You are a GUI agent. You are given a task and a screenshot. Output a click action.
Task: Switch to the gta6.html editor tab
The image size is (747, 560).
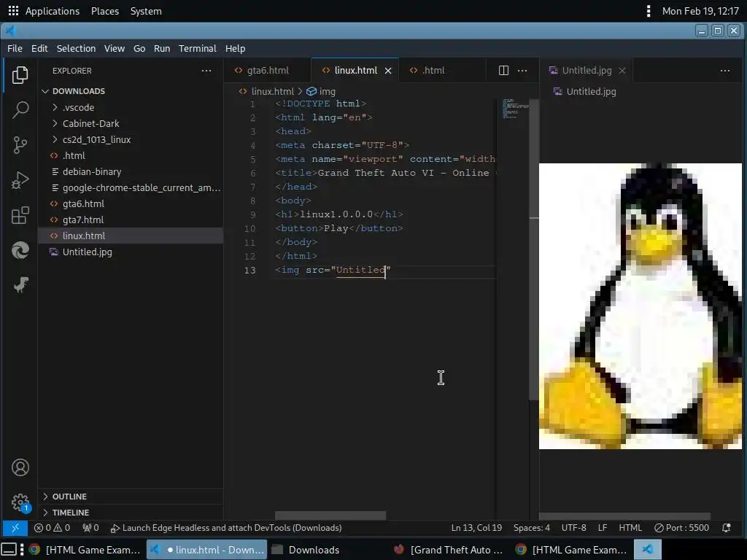point(267,71)
